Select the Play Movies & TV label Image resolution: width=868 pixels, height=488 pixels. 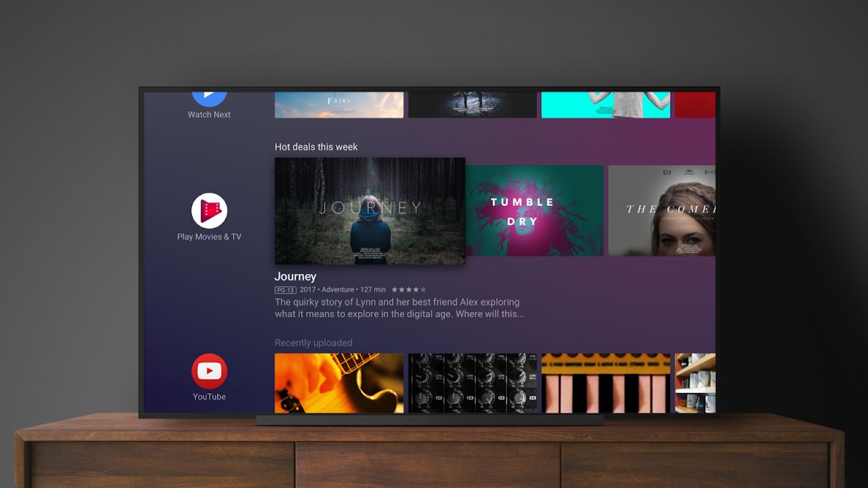pos(209,237)
